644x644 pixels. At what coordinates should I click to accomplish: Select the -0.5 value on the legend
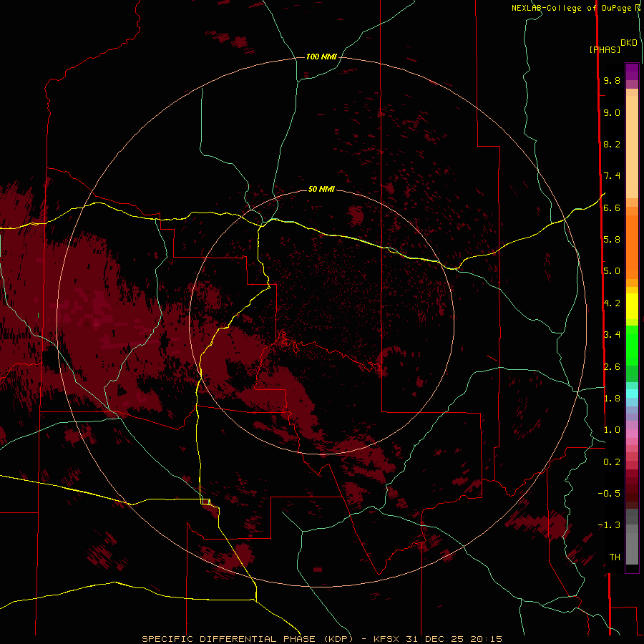pyautogui.click(x=609, y=494)
